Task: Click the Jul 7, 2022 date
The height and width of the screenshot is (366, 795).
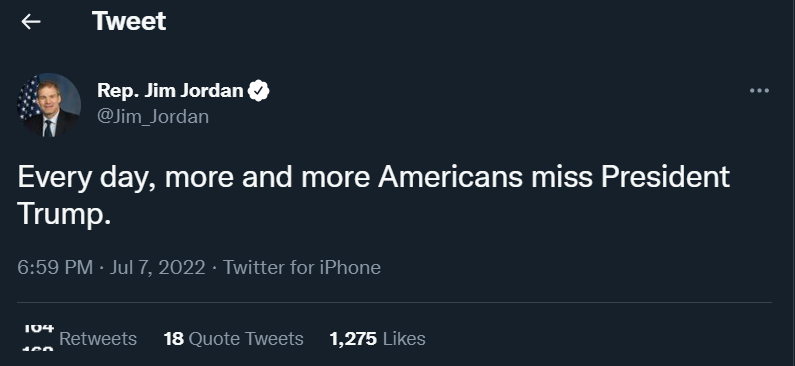Action: click(x=157, y=267)
